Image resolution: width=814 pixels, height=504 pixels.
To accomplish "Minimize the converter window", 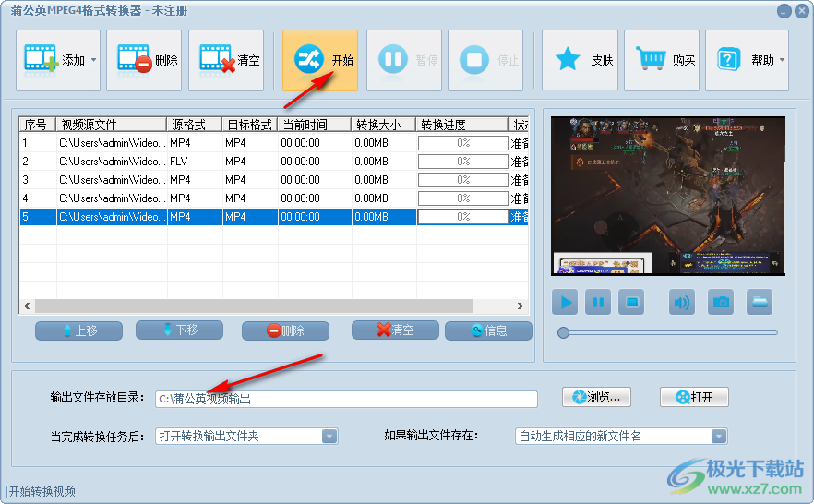I will click(784, 11).
